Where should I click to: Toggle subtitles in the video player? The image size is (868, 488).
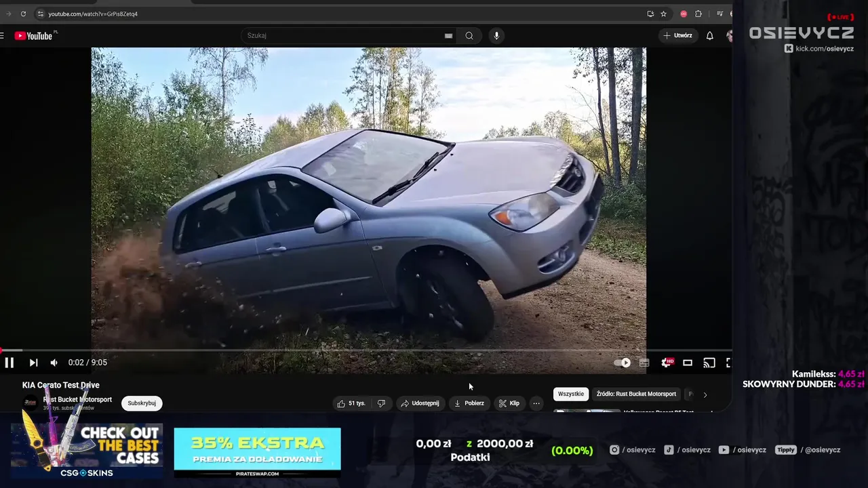coord(644,363)
